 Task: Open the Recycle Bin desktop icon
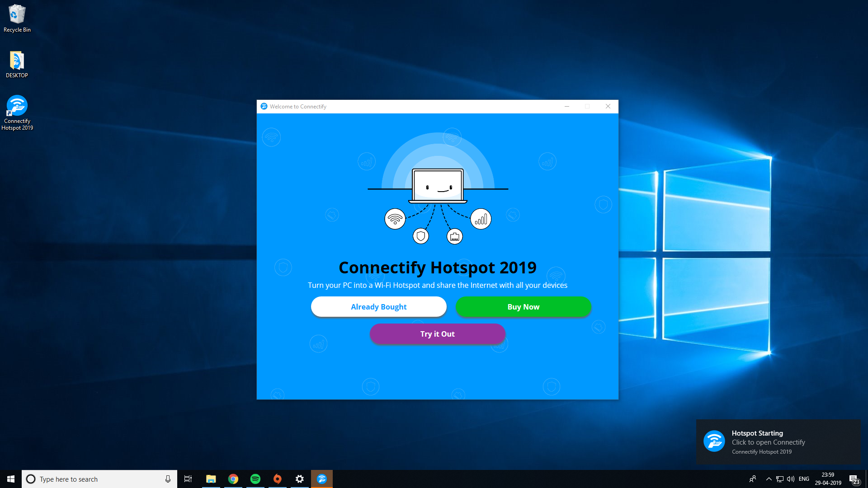[17, 19]
